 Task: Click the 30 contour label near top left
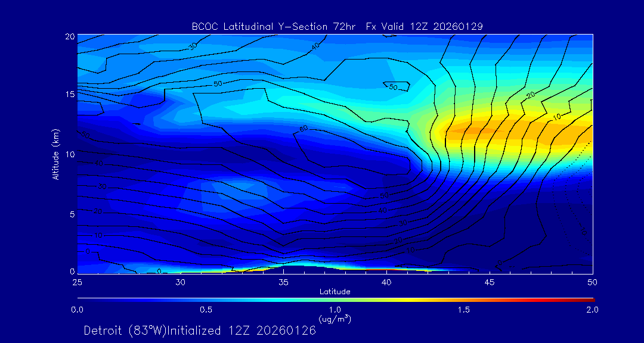(193, 46)
